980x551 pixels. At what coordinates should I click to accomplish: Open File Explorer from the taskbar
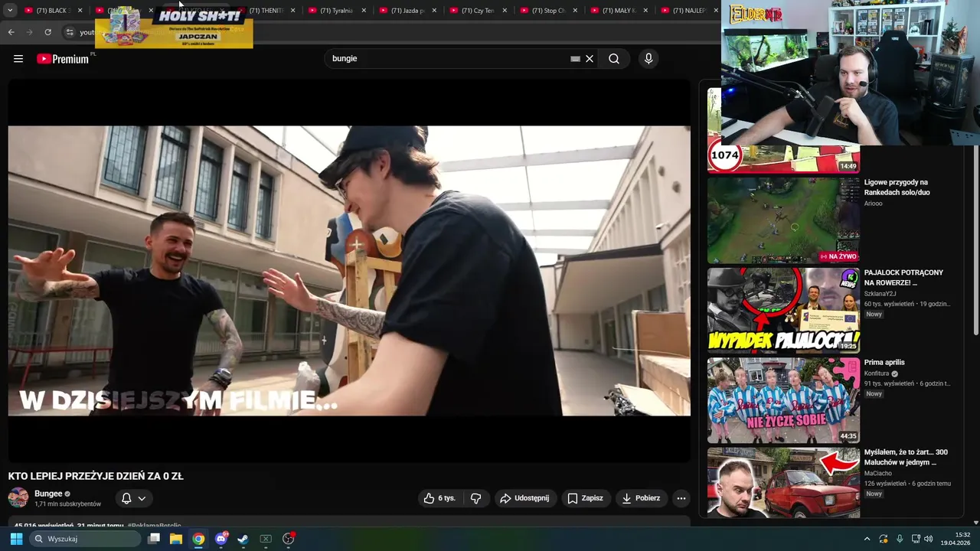coord(176,539)
